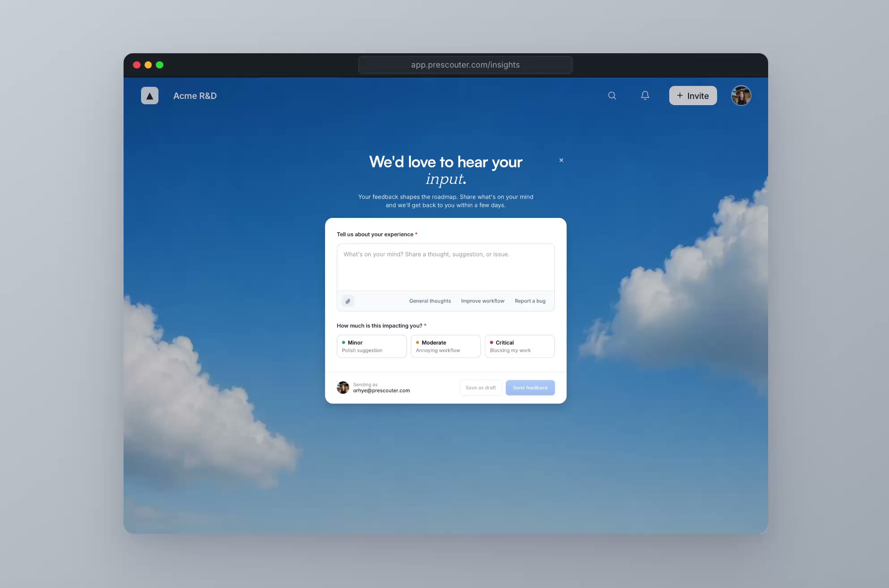Open notifications bell icon
This screenshot has height=588, width=889.
645,95
